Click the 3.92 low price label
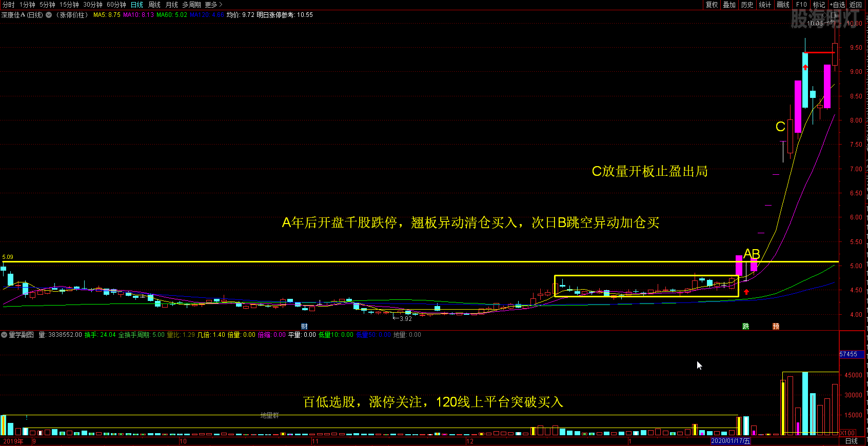Viewport: 868px width, 446px height. click(406, 319)
